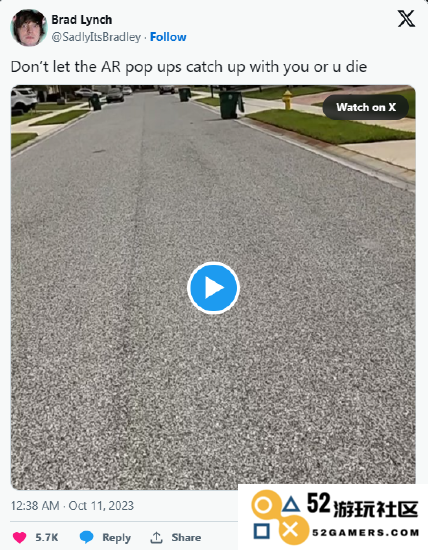Open the @SadlyItsBradley handle link
The image size is (428, 550).
(96, 37)
